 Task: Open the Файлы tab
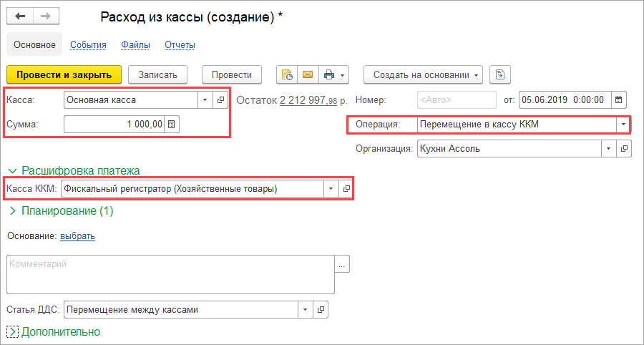point(135,45)
